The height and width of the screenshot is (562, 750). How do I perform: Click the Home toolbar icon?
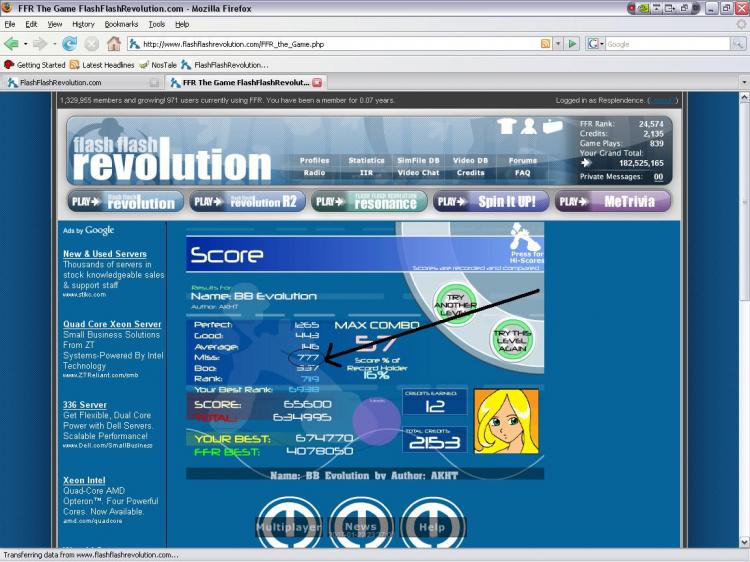pyautogui.click(x=114, y=44)
